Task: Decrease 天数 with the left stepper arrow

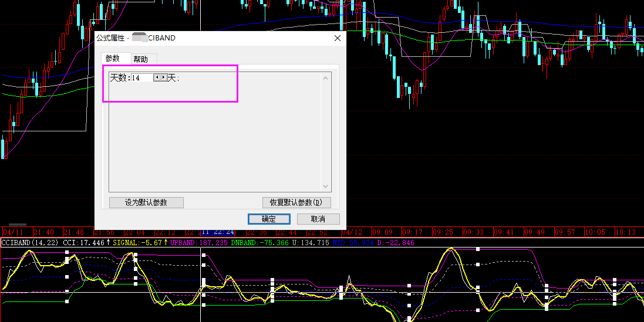Action: point(157,77)
